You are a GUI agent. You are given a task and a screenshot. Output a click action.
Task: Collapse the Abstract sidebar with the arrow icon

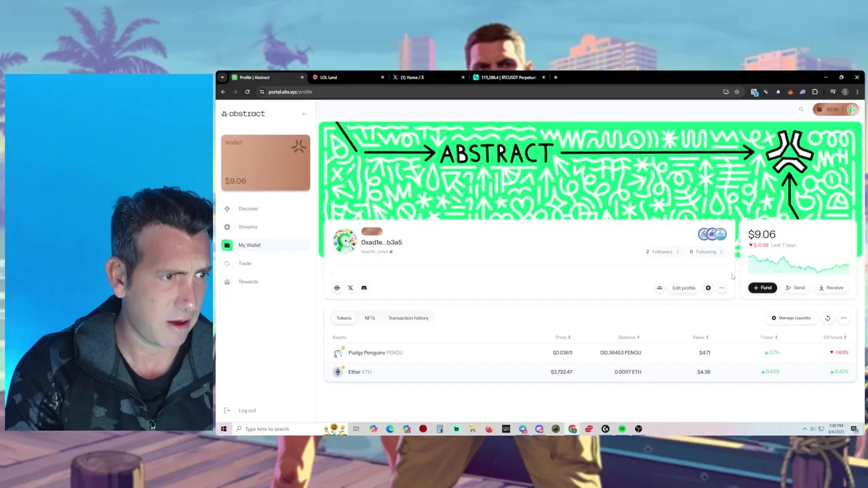pyautogui.click(x=304, y=114)
